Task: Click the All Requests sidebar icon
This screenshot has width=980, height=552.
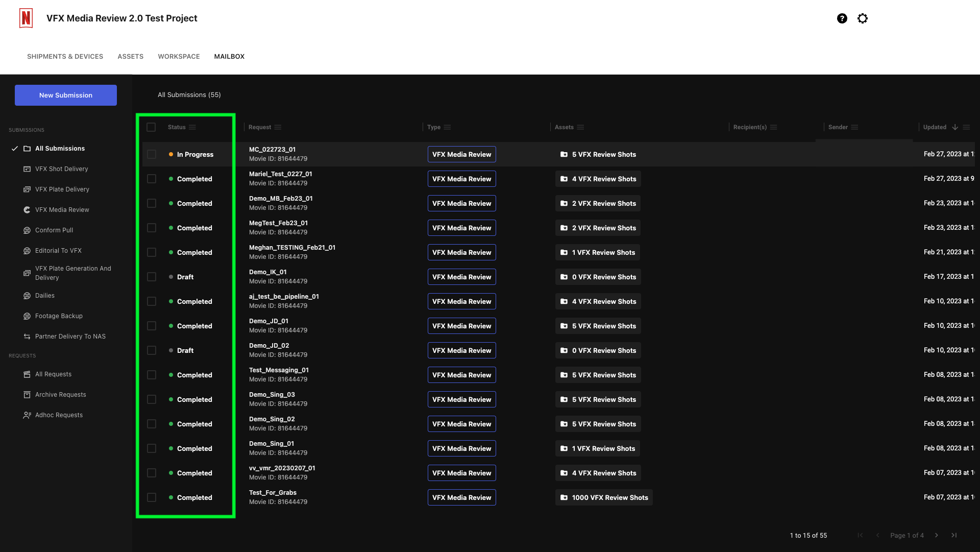Action: pos(27,374)
